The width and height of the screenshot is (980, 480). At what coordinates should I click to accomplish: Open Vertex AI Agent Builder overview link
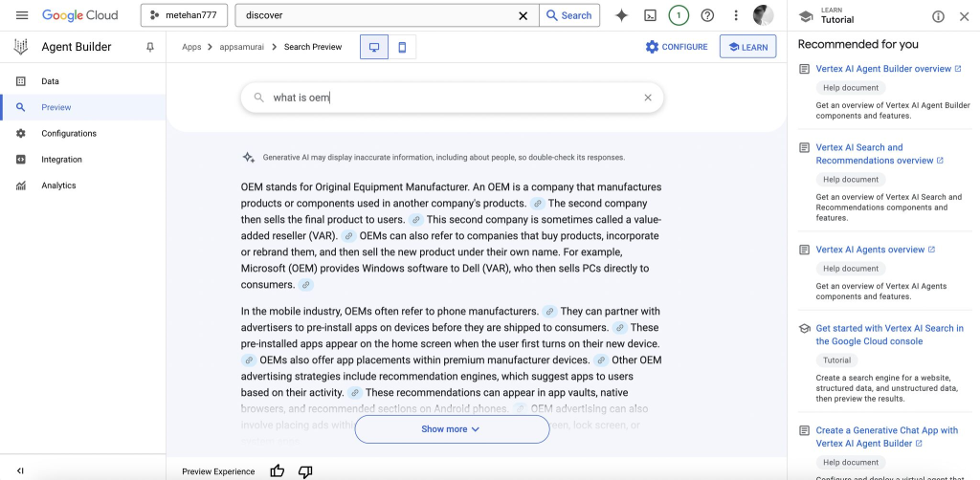pos(882,69)
